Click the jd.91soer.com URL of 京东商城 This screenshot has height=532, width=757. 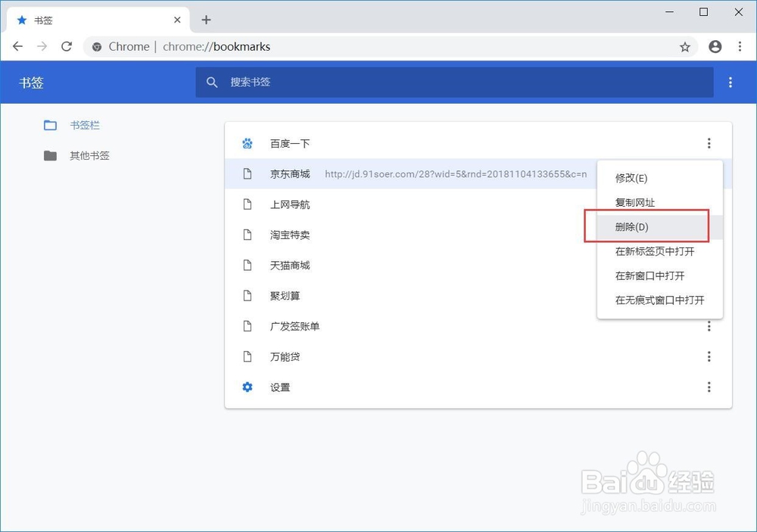tap(456, 174)
